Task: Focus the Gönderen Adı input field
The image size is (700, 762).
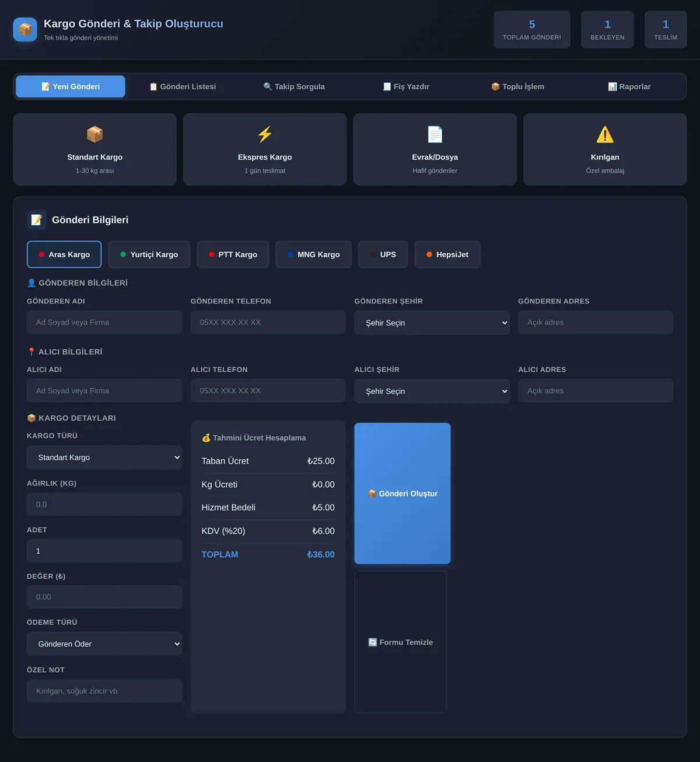Action: point(104,322)
